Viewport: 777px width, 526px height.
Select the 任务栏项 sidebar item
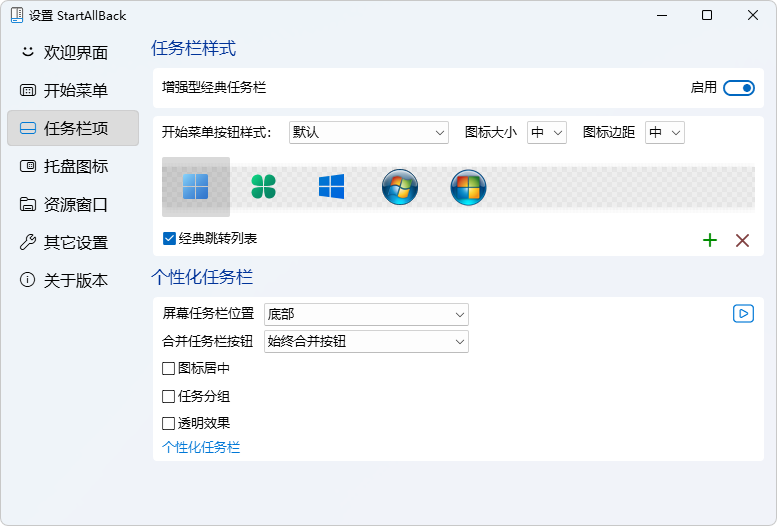tap(73, 128)
